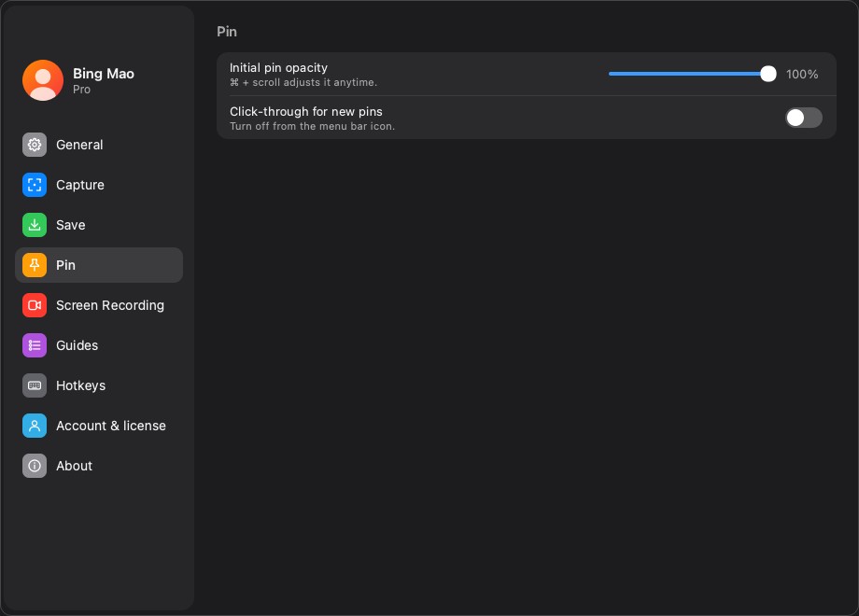Open the Save section label
The height and width of the screenshot is (616, 859).
tap(71, 225)
